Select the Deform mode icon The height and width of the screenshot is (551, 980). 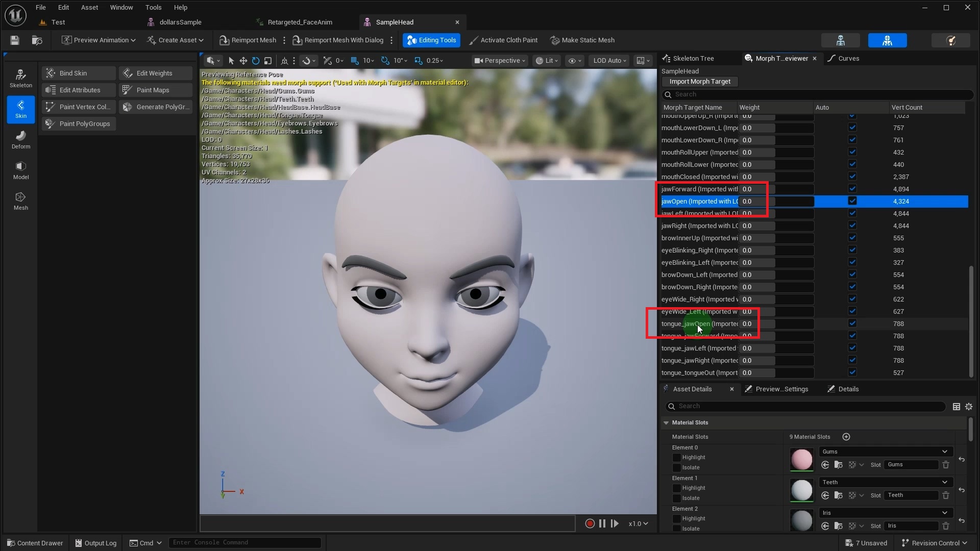pyautogui.click(x=20, y=139)
